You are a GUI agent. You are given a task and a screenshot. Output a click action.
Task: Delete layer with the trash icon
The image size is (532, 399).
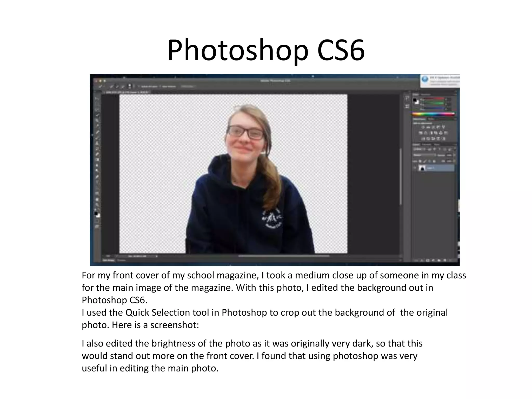coord(450,260)
